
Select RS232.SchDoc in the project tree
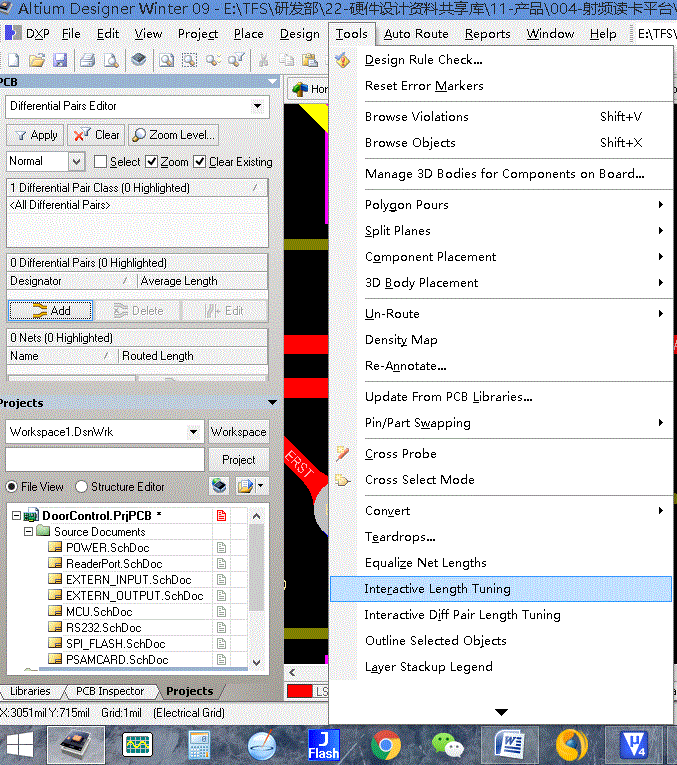point(103,628)
